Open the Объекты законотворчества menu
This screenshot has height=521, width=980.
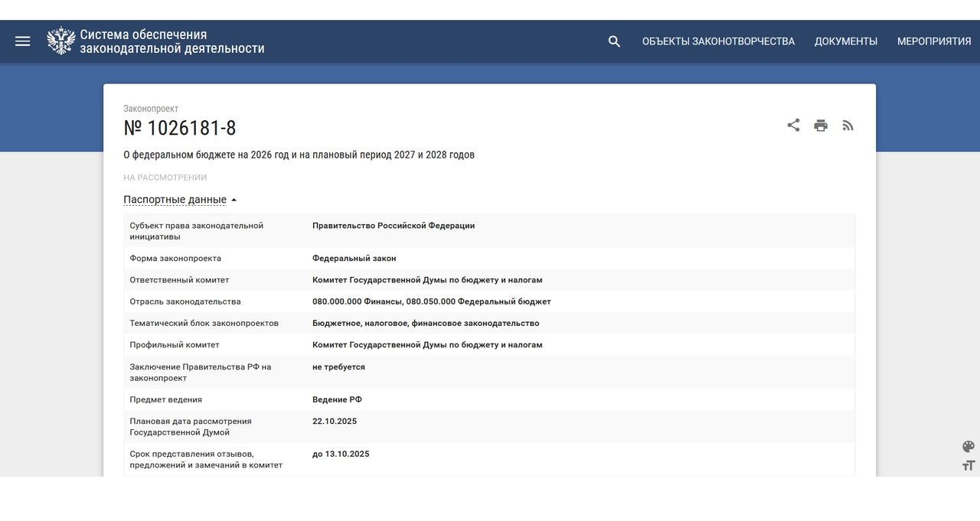coord(718,41)
